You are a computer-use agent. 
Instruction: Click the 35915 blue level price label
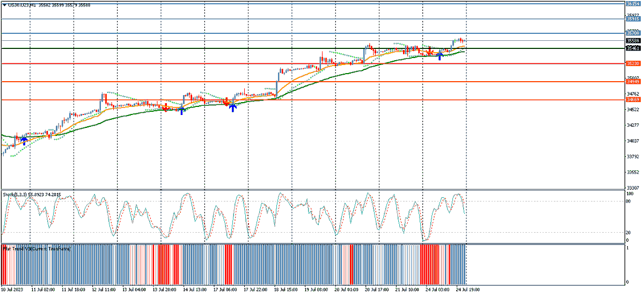(633, 19)
